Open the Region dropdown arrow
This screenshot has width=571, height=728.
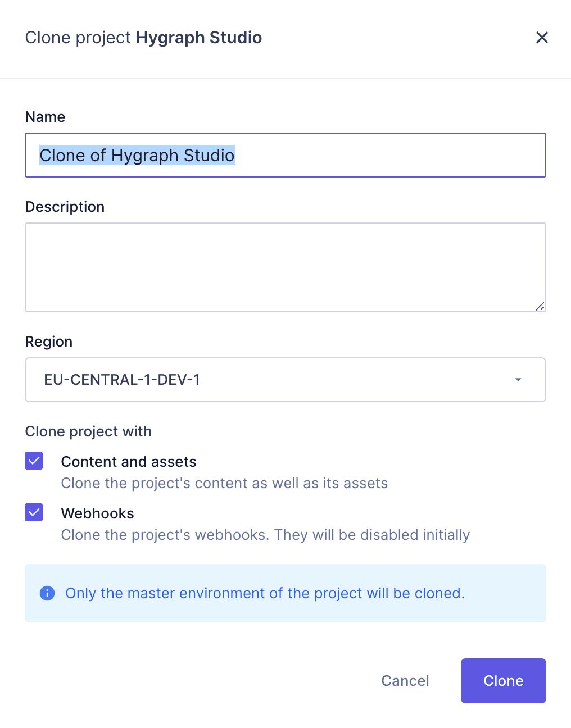[518, 380]
